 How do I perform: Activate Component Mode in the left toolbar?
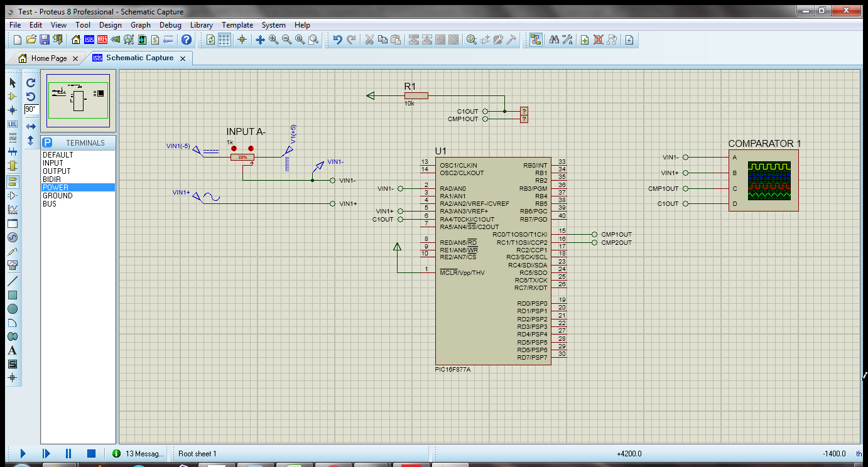(x=11, y=96)
